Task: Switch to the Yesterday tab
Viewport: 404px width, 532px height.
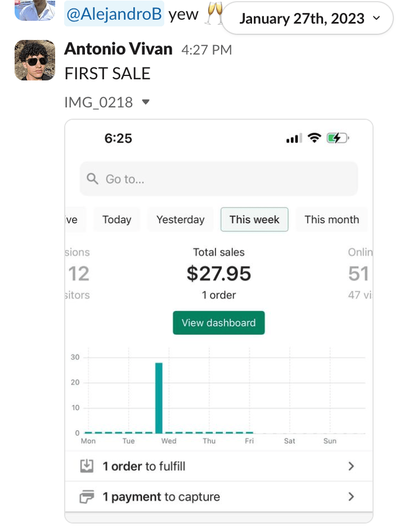Action: (180, 219)
